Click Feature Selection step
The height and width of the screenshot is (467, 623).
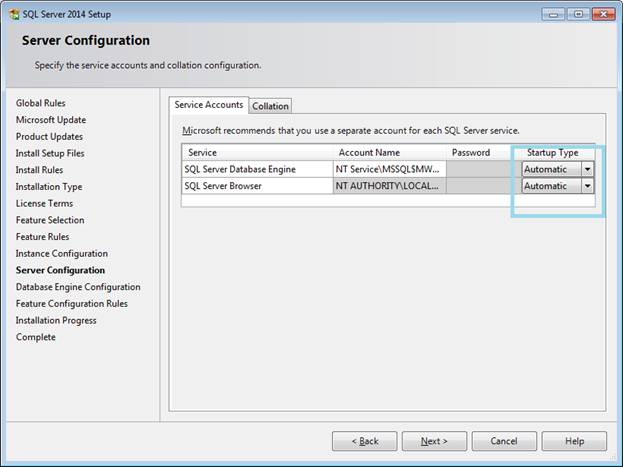[50, 220]
